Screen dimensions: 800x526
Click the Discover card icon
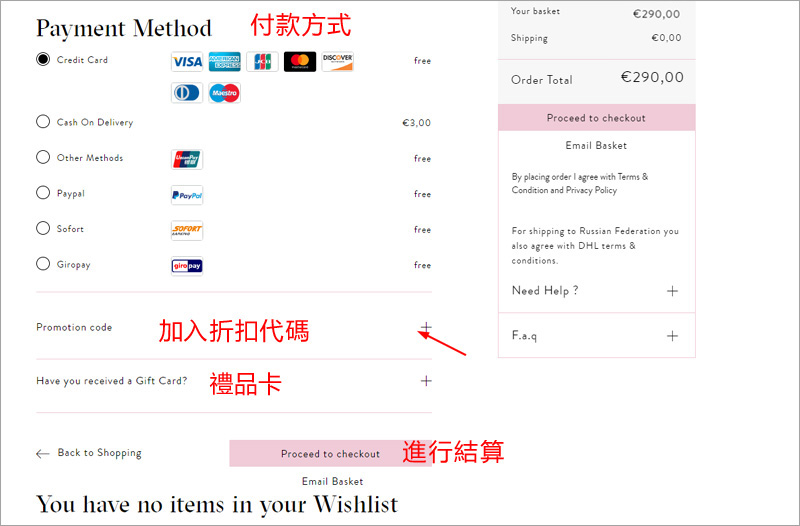click(338, 62)
